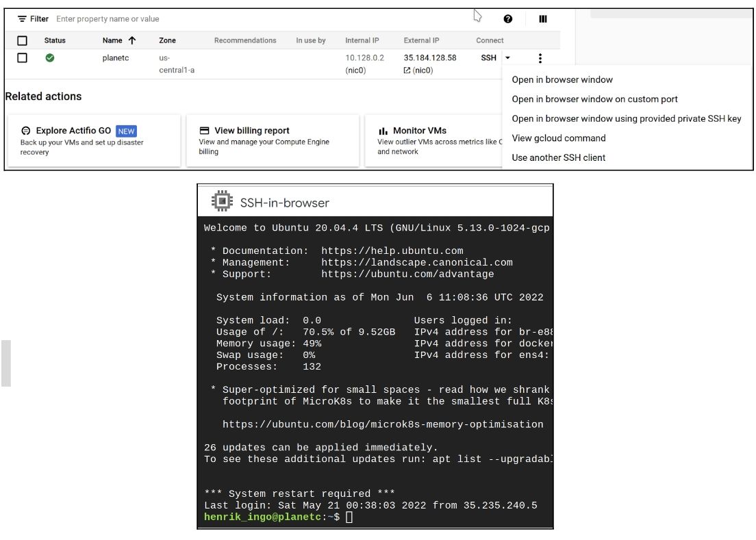Viewport: 756px width, 540px height.
Task: Tick the select-all checkbox in the table header
Action: click(22, 40)
